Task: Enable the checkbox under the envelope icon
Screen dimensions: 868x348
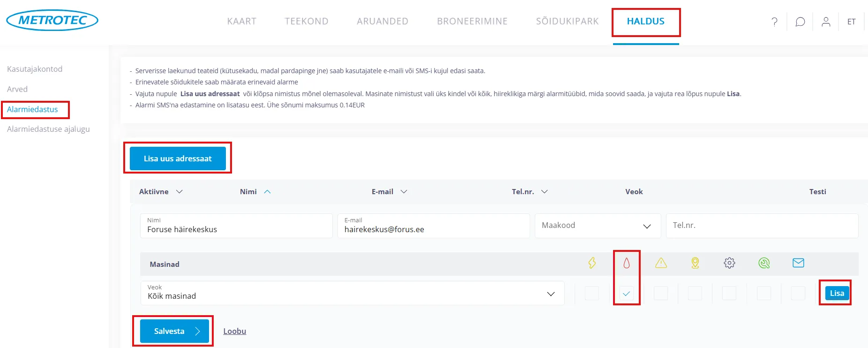Action: click(798, 294)
